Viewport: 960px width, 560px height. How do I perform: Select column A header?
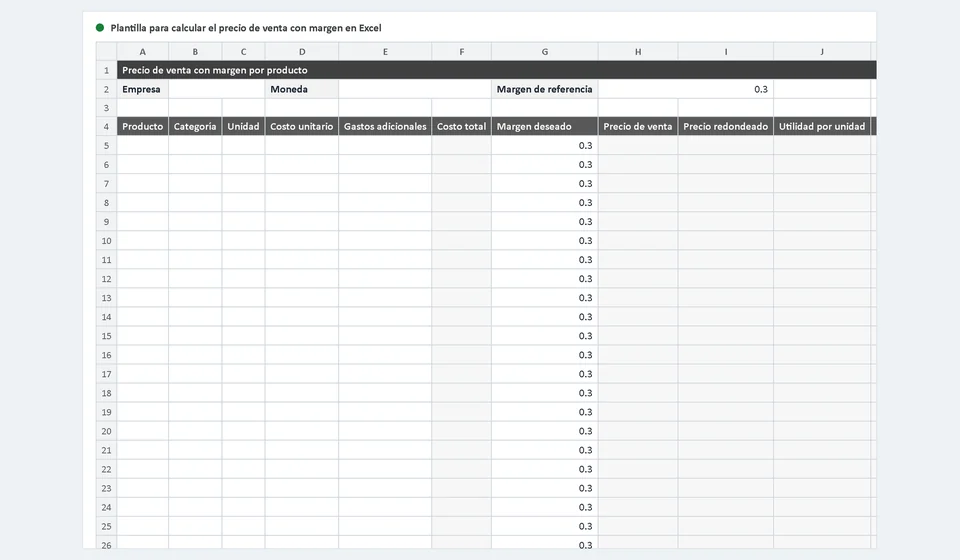[x=143, y=52]
